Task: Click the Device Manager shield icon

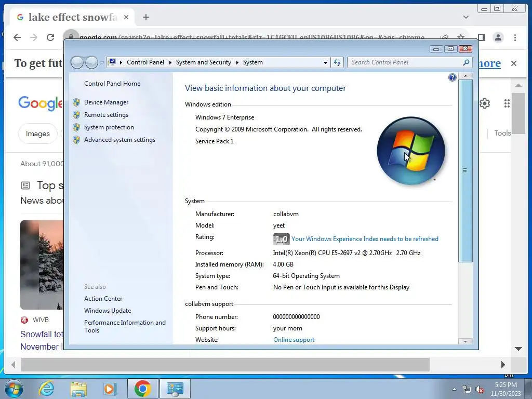Action: tap(76, 102)
